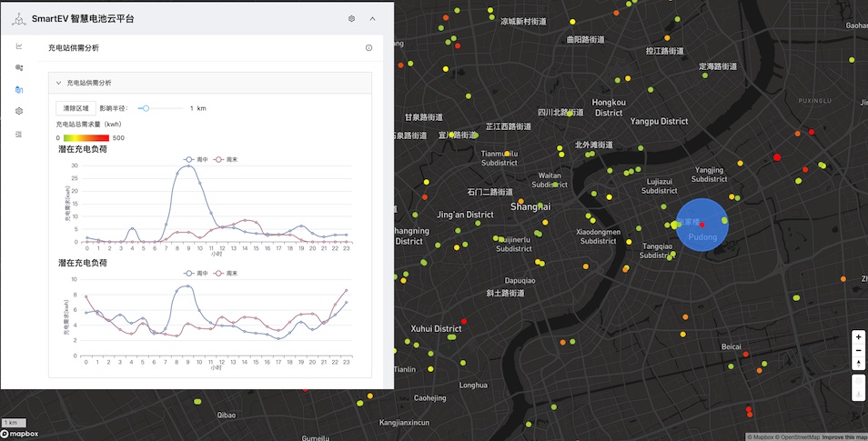This screenshot has width=868, height=441.
Task: Click the SmartEV 智慧电池云平台 title text
Action: 83,19
